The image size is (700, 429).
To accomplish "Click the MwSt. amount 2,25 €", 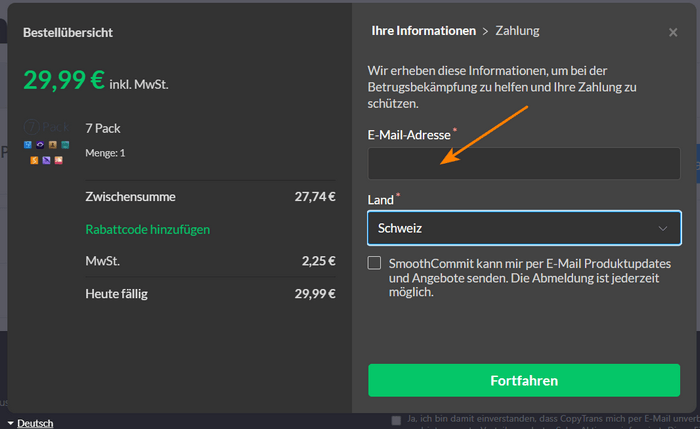I will [x=318, y=261].
